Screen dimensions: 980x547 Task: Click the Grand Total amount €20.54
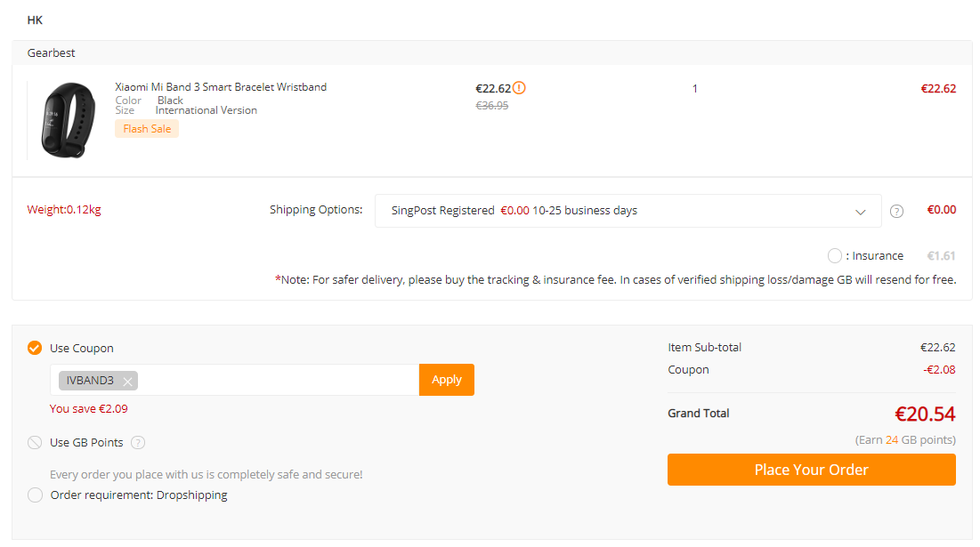(x=925, y=414)
